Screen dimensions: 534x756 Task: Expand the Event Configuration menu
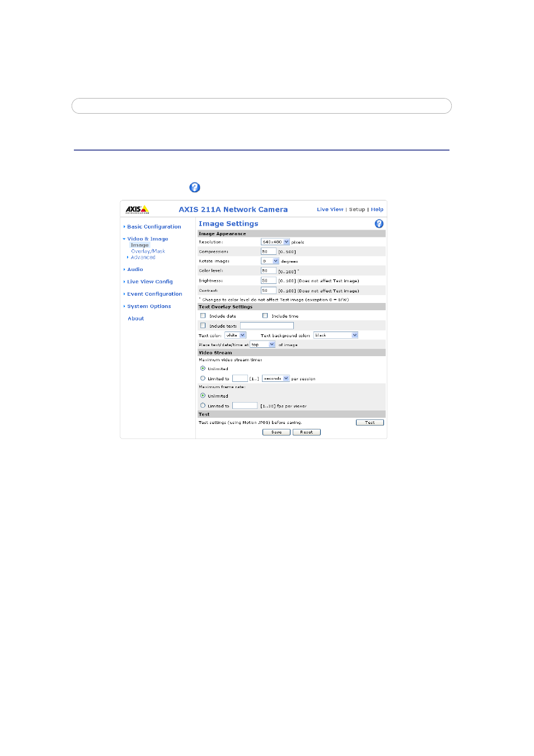(x=154, y=294)
